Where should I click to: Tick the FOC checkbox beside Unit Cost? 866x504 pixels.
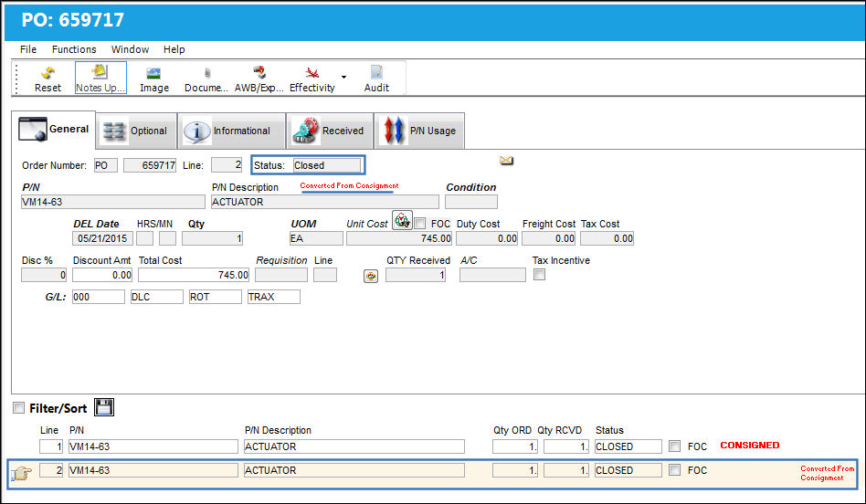[x=420, y=224]
